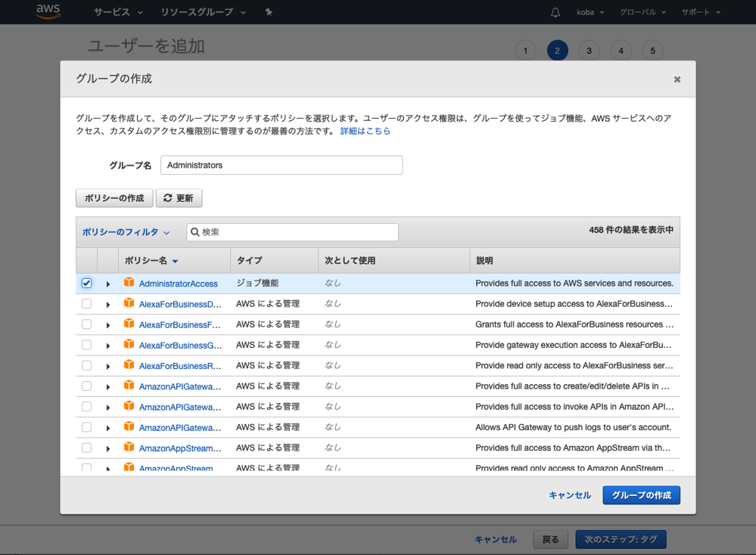Open the koba account menu
756x555 pixels.
(590, 12)
